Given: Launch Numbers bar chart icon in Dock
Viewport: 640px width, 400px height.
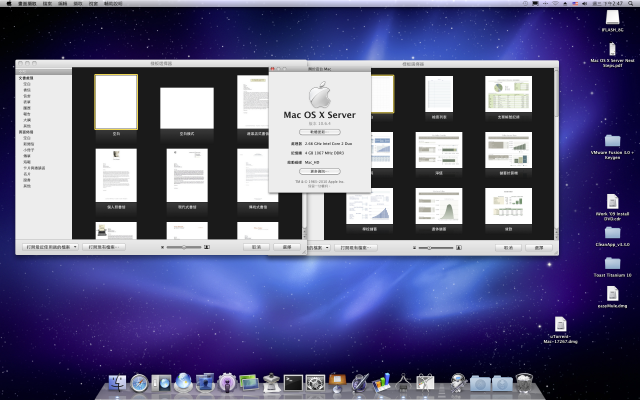Looking at the screenshot, I should pyautogui.click(x=381, y=383).
